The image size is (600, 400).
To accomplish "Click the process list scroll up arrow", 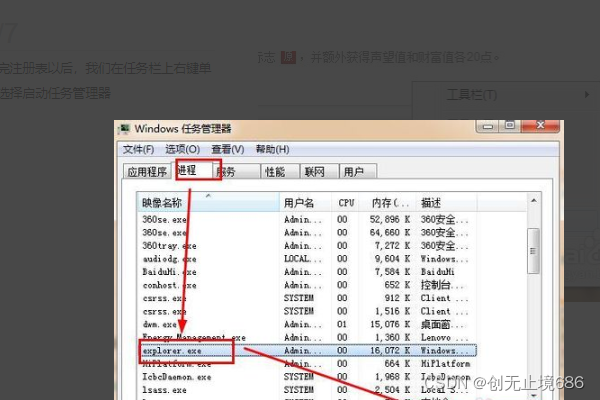I will (533, 201).
